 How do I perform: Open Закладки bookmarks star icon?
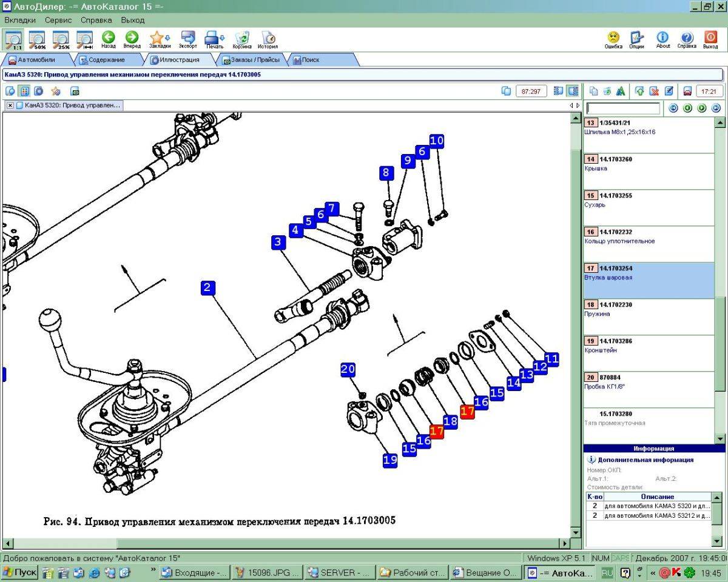[x=158, y=38]
